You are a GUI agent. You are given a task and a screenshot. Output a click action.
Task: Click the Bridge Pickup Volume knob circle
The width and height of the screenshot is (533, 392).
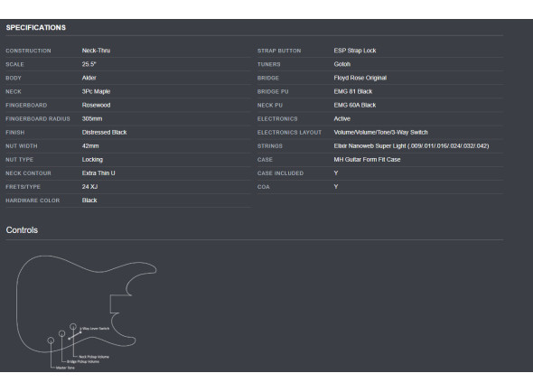(61, 333)
